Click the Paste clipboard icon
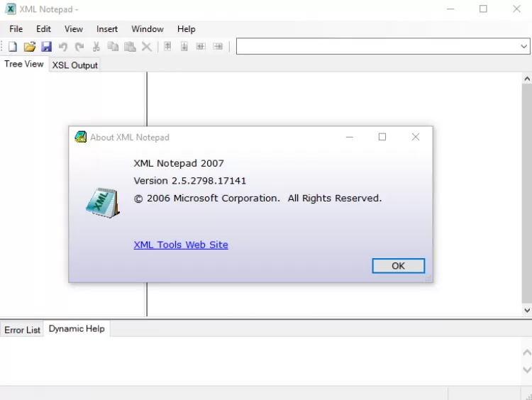 coord(130,47)
